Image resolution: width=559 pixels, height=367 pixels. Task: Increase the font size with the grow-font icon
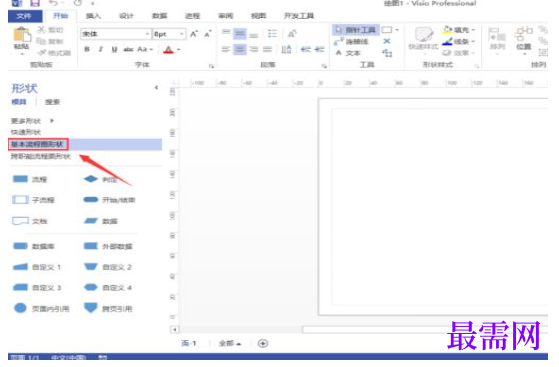tap(194, 34)
